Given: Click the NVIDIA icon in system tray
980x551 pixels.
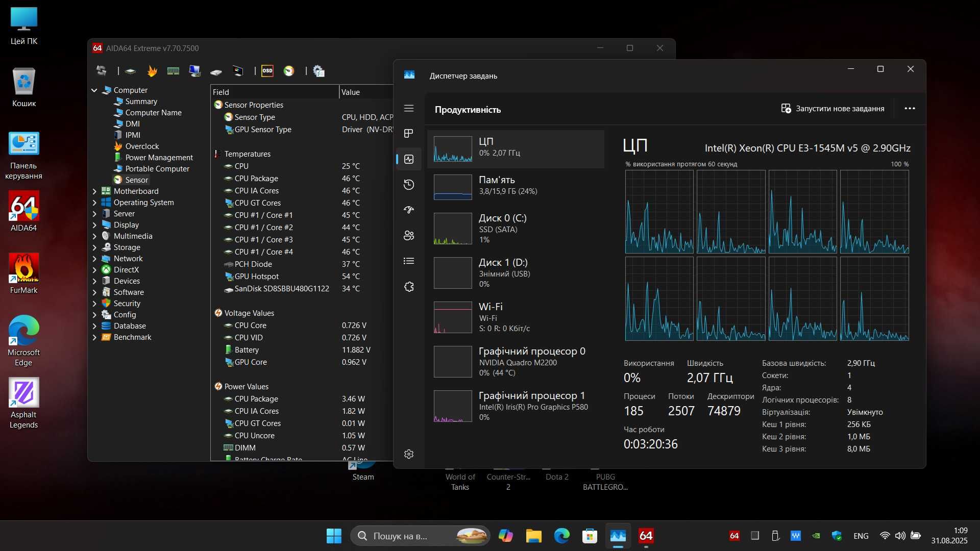Looking at the screenshot, I should (x=816, y=536).
